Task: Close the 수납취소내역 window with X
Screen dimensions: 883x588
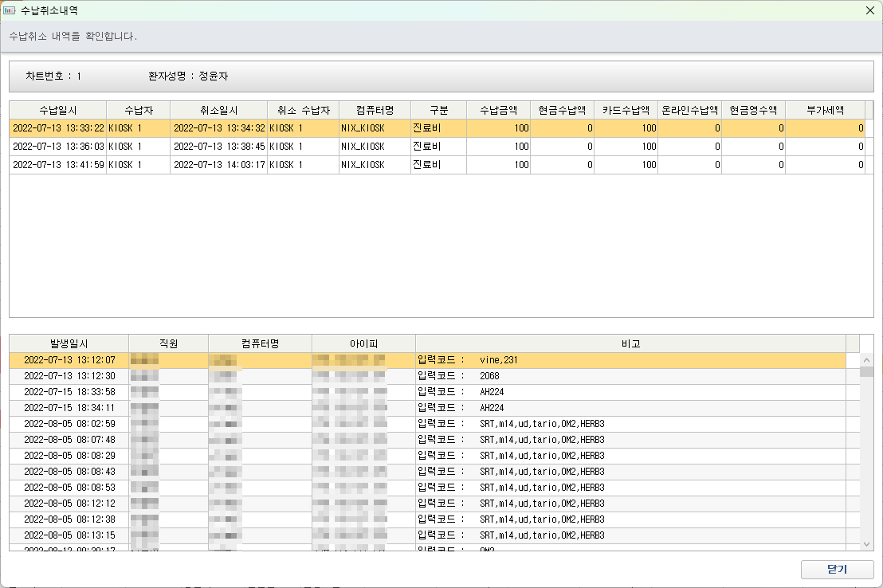Action: 869,11
